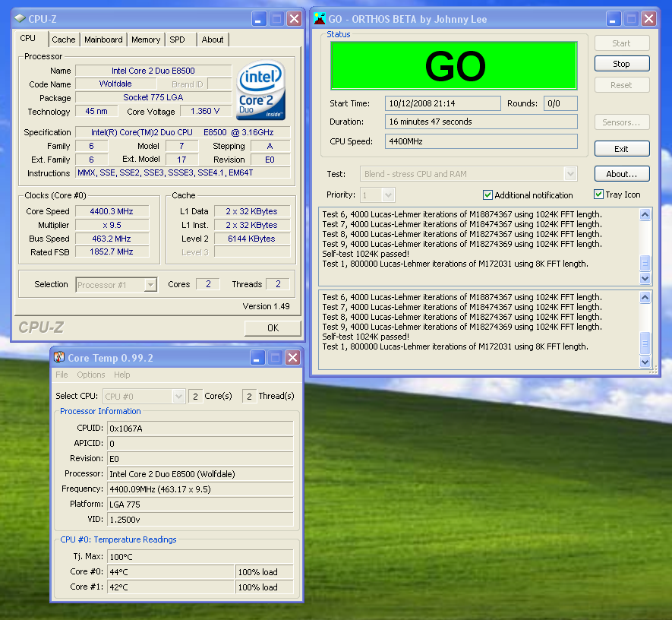The width and height of the screenshot is (672, 620).
Task: Maximize the Core Temp window
Action: pyautogui.click(x=275, y=358)
